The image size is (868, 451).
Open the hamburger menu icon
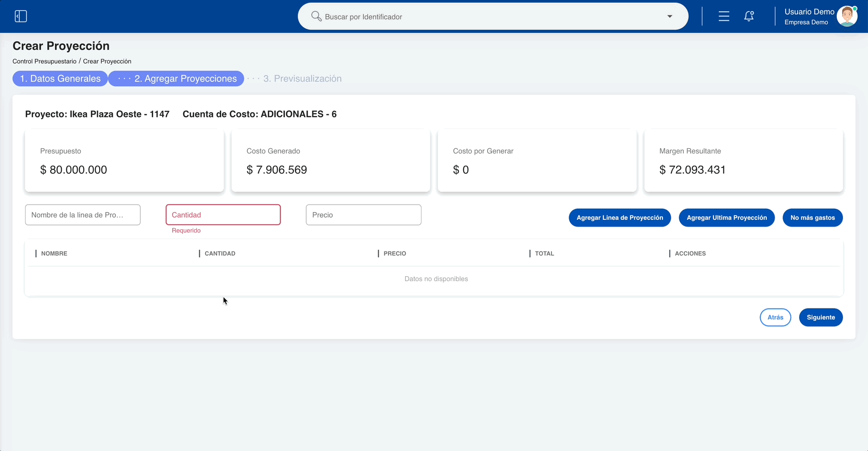tap(724, 16)
